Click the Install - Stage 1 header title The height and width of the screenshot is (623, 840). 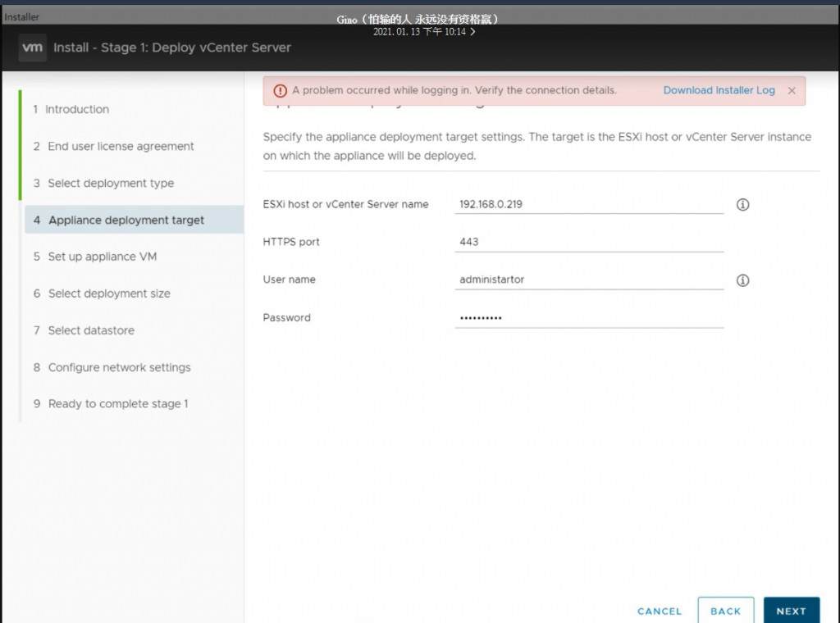pyautogui.click(x=172, y=48)
